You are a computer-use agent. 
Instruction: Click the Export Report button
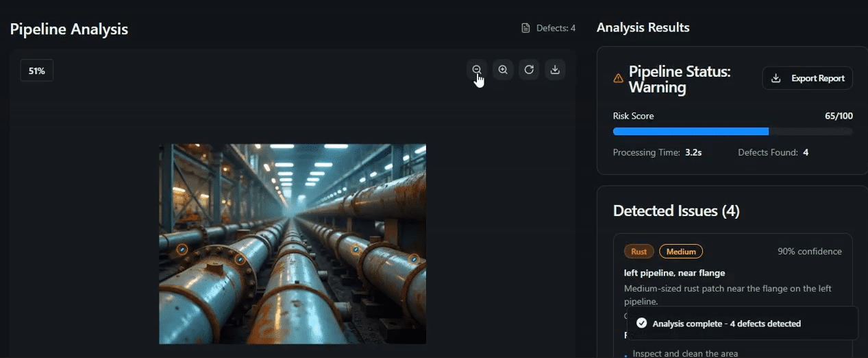pyautogui.click(x=807, y=78)
